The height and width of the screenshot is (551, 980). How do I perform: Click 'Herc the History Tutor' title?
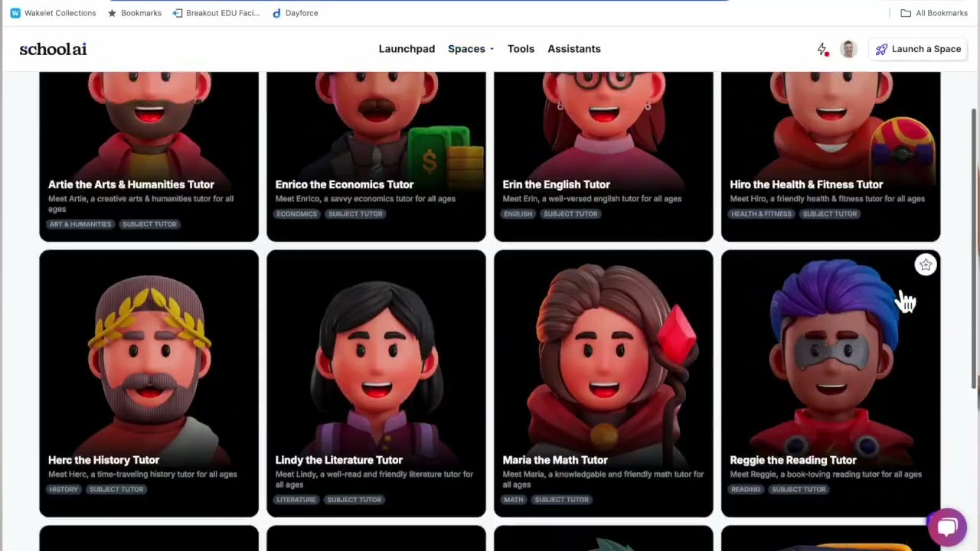[103, 460]
